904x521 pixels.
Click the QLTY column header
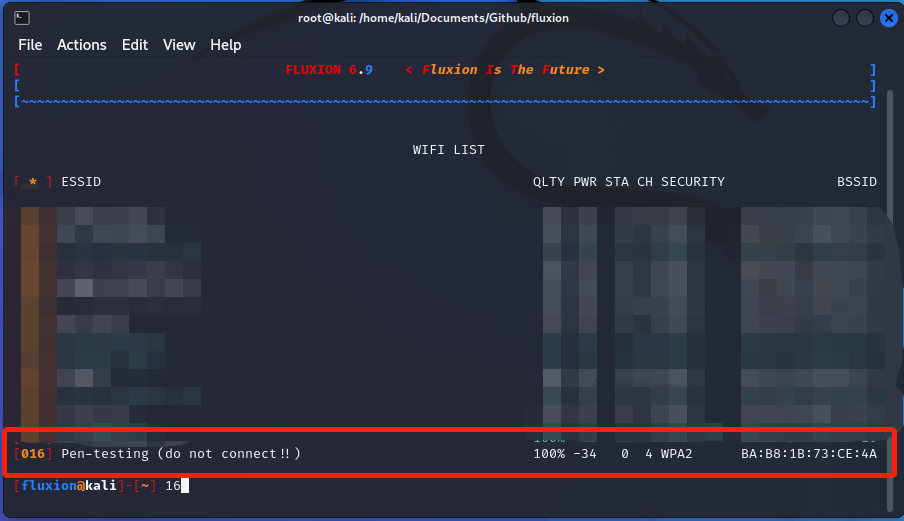(x=549, y=182)
